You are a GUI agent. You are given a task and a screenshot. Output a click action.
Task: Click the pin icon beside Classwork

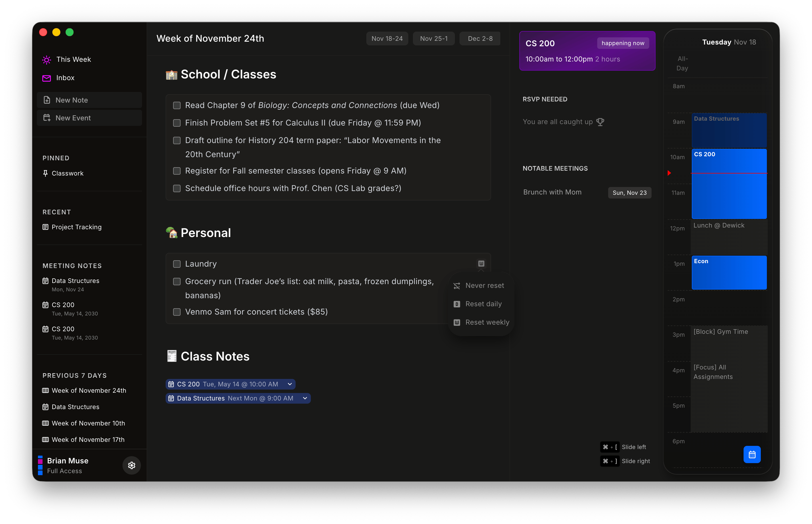[46, 173]
